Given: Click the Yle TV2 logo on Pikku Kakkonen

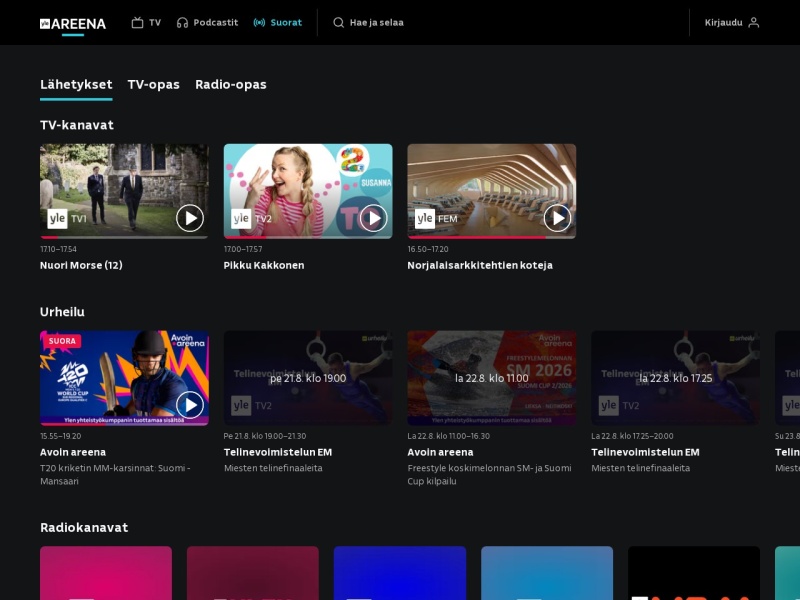Looking at the screenshot, I should point(252,219).
